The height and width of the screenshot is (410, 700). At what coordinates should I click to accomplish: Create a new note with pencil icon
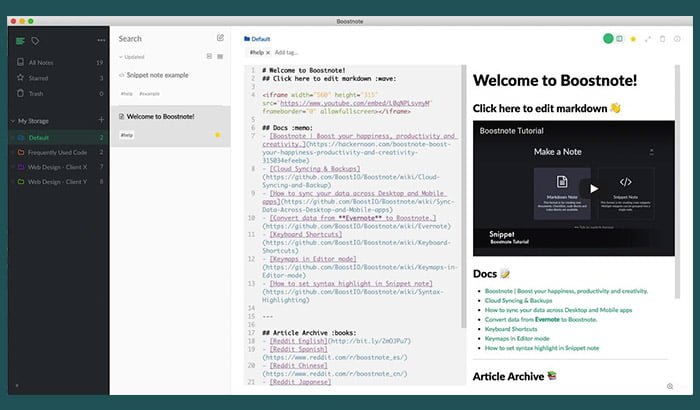(220, 38)
